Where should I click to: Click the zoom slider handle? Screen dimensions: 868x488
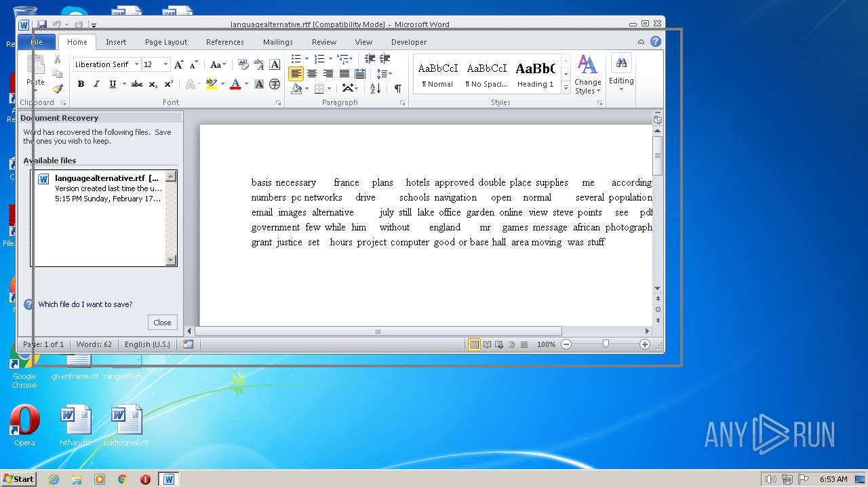pyautogui.click(x=606, y=344)
